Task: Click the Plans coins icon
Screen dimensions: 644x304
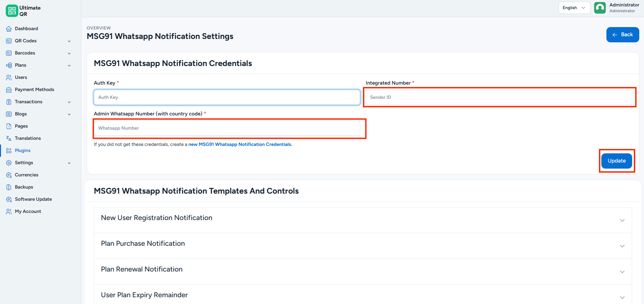Action: click(x=9, y=65)
